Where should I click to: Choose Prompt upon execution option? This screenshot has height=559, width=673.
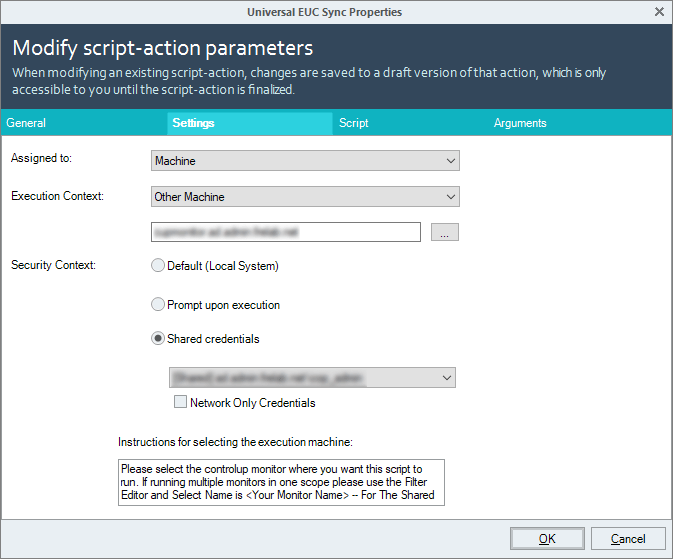pyautogui.click(x=158, y=304)
